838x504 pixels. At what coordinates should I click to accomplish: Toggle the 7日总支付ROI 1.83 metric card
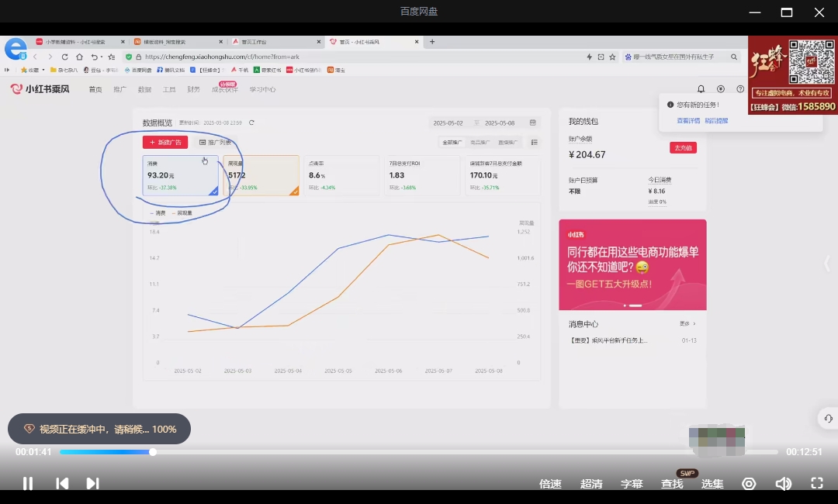422,175
